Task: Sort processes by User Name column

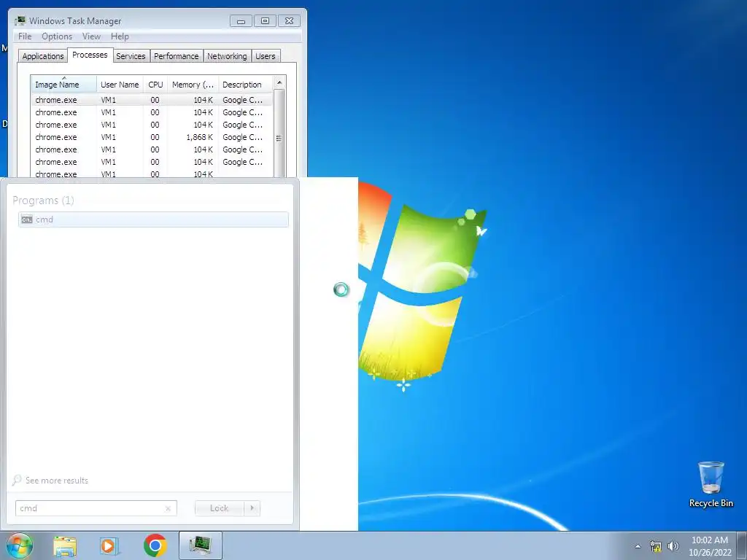Action: (120, 85)
